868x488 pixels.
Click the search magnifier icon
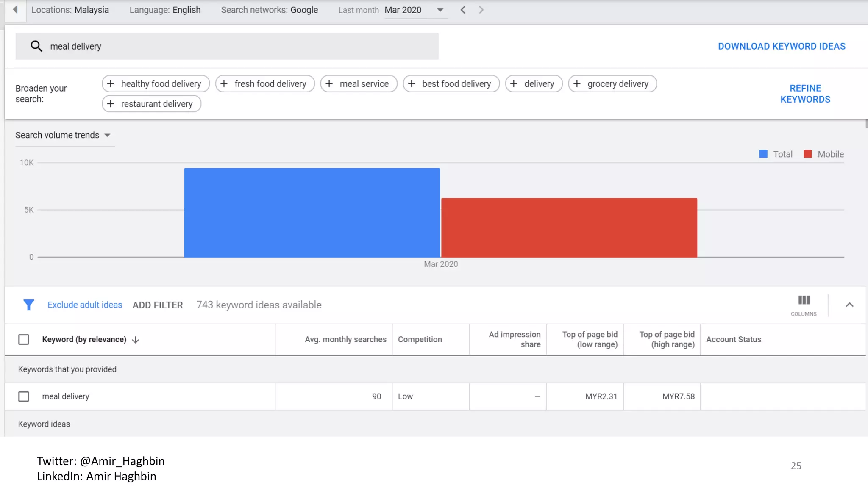pos(36,46)
